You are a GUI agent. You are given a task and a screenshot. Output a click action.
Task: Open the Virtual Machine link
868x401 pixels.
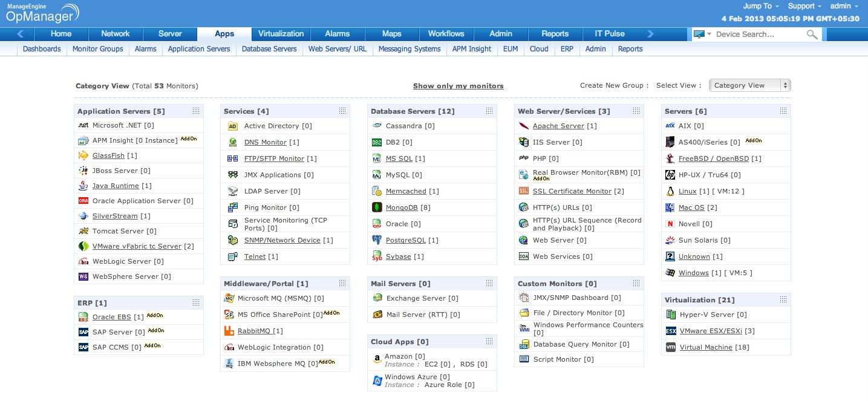click(706, 347)
